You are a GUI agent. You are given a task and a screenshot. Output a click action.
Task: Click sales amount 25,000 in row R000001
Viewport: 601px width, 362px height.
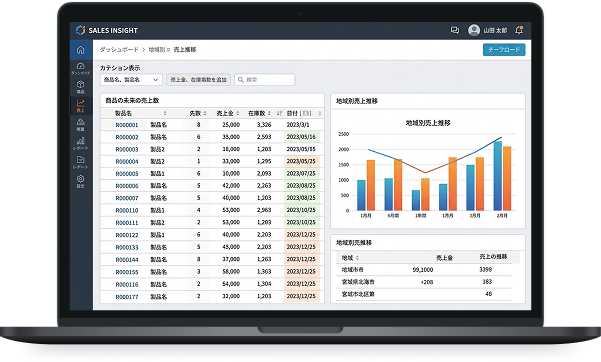(x=231, y=125)
